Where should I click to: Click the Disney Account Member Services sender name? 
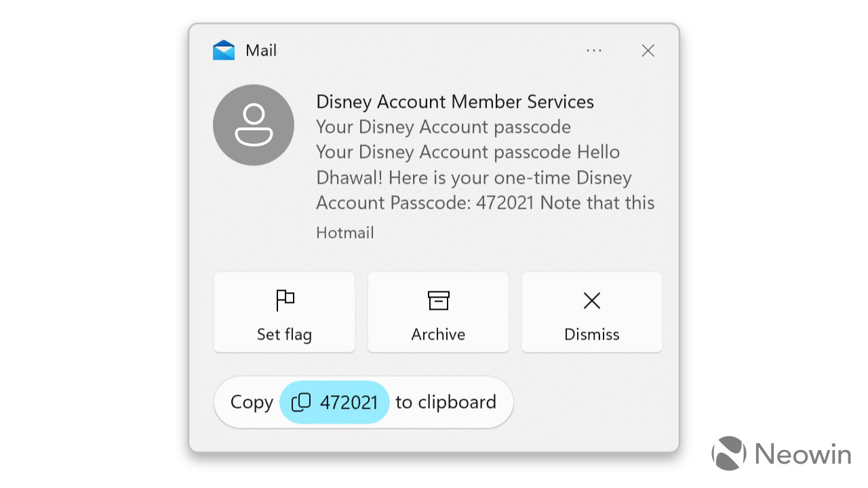click(455, 102)
